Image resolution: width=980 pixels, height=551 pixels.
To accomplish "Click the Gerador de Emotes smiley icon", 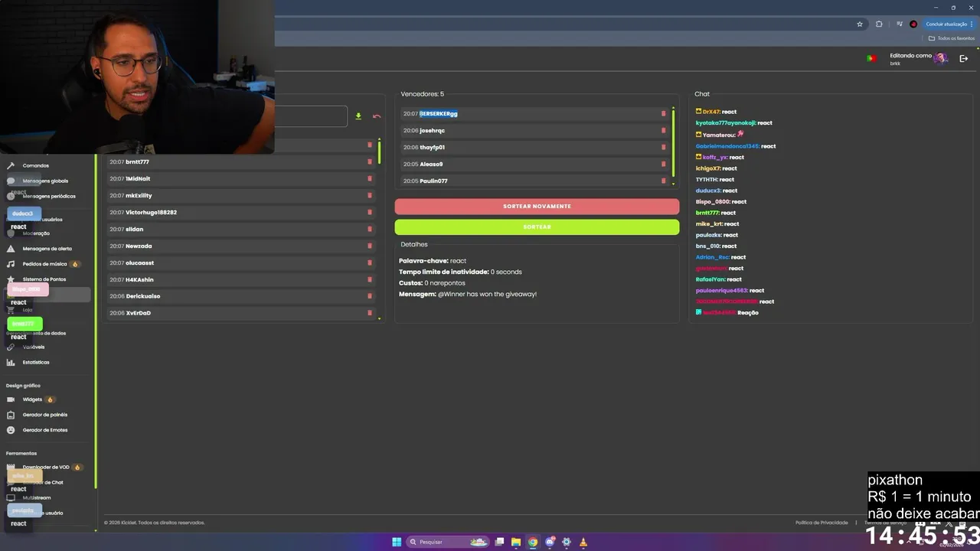I will [11, 430].
